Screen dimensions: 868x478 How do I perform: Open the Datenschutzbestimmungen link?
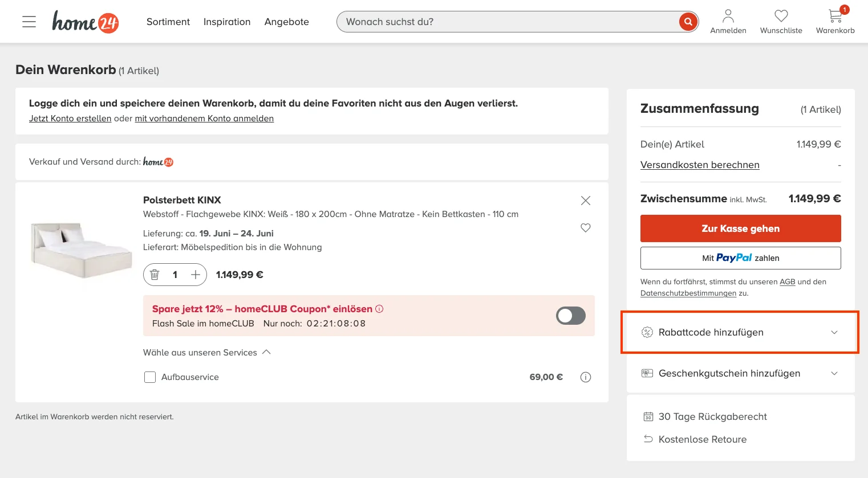click(x=688, y=293)
